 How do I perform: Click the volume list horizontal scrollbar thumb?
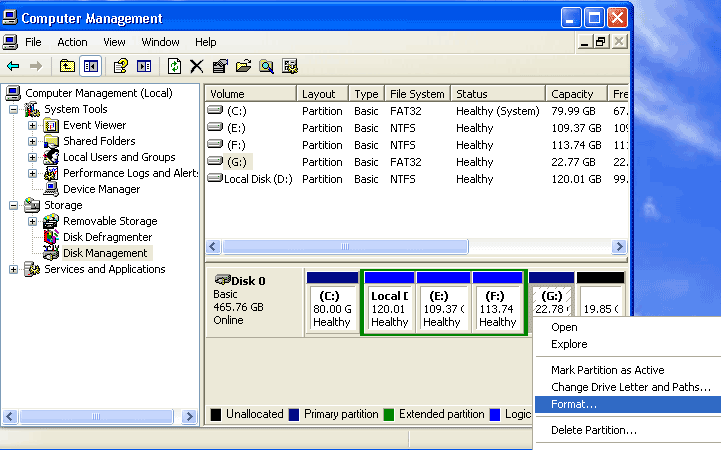pos(345,247)
